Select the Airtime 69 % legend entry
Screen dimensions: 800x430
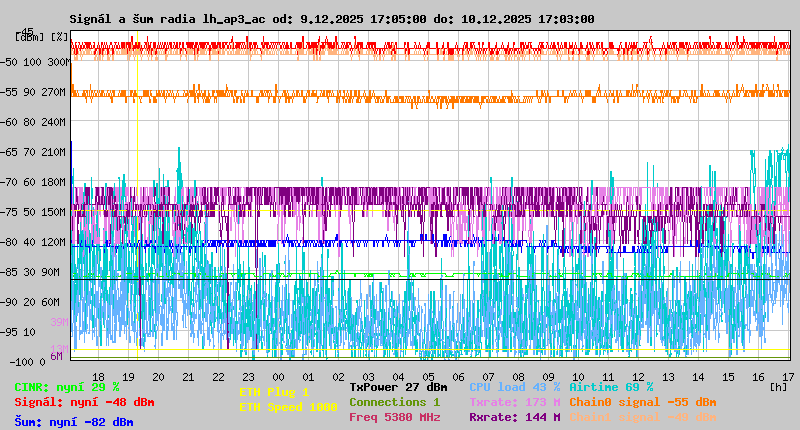pos(611,387)
